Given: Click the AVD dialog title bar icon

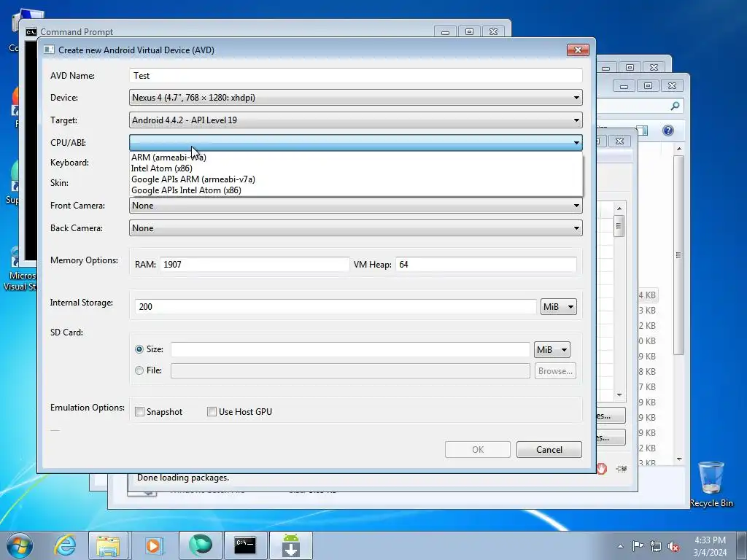Looking at the screenshot, I should 49,50.
